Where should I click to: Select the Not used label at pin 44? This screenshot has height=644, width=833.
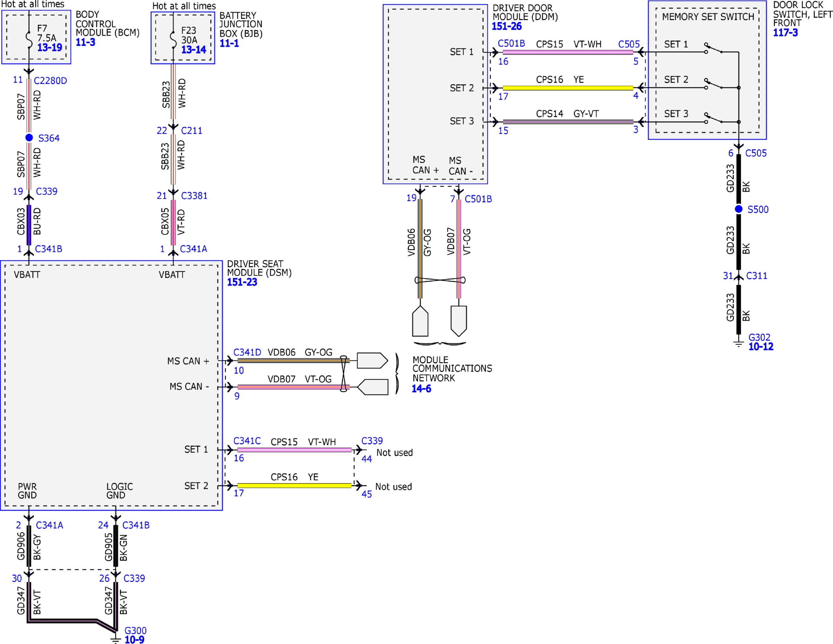[x=395, y=453]
